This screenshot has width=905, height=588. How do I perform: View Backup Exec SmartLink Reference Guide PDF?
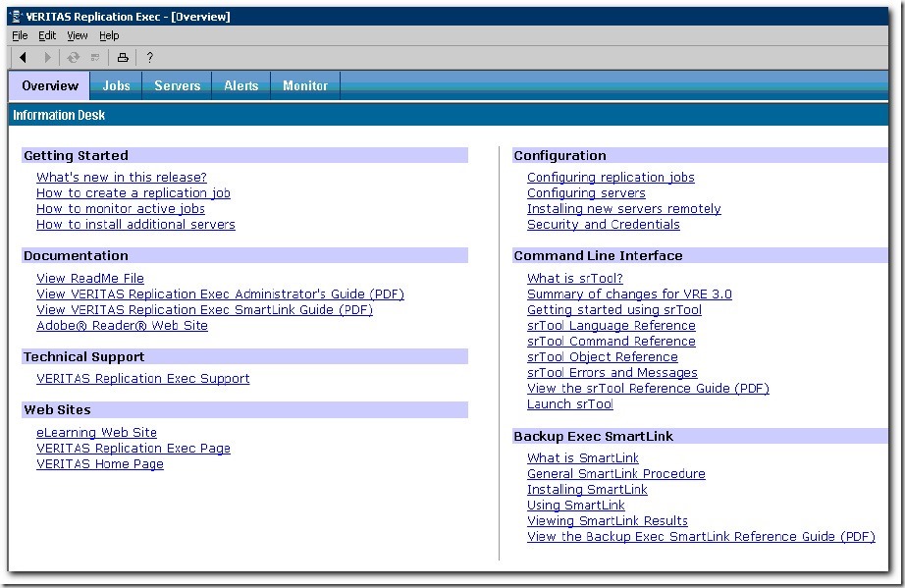(701, 536)
